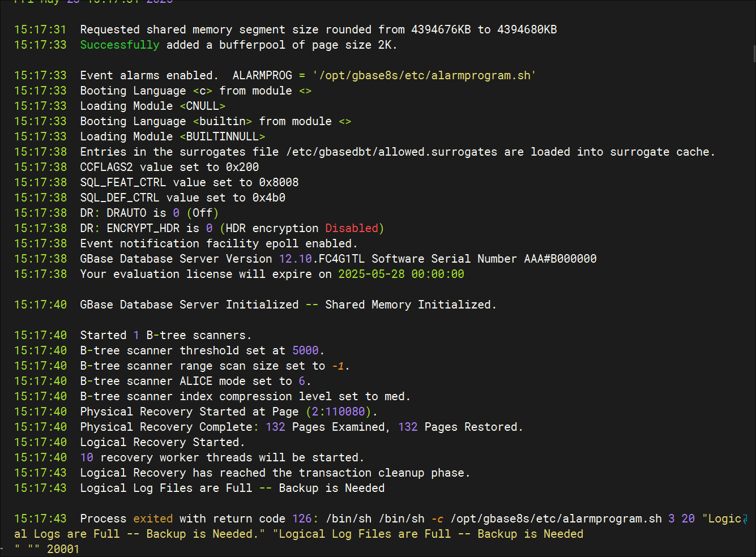Click the green "Successfully" word
Image resolution: width=756 pixels, height=557 pixels.
[119, 45]
